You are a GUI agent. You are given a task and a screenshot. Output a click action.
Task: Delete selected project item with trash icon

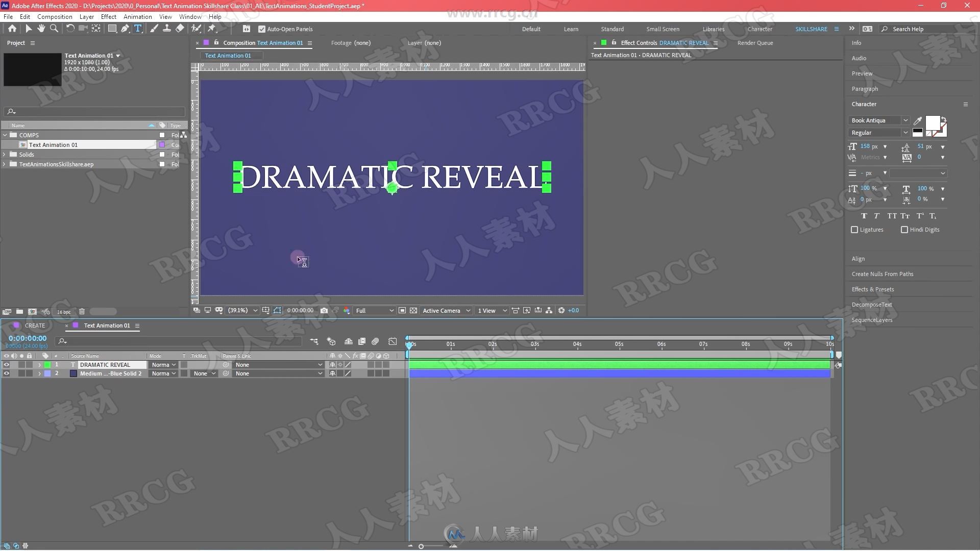coord(82,312)
